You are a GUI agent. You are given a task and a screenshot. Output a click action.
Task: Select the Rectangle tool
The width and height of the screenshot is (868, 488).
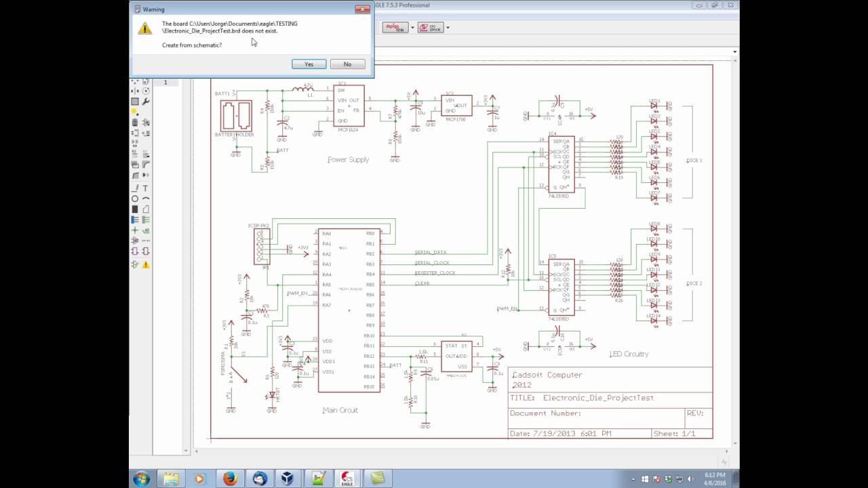(x=135, y=209)
